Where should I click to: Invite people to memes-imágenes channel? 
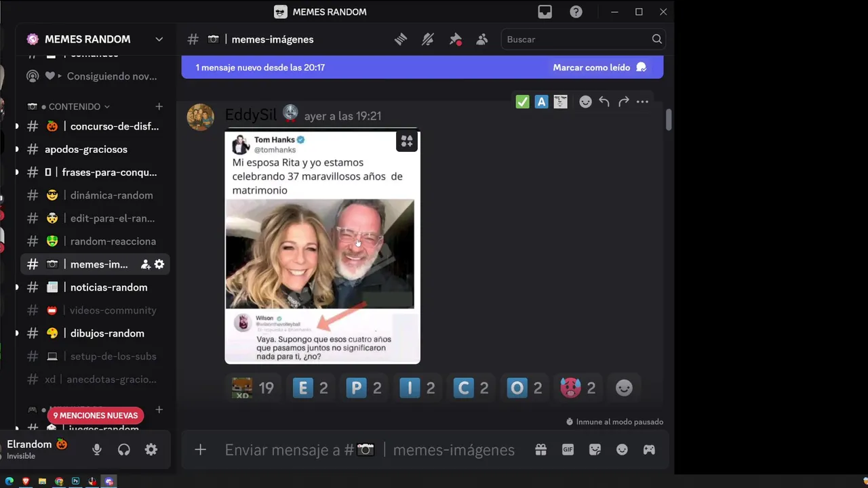pyautogui.click(x=145, y=264)
